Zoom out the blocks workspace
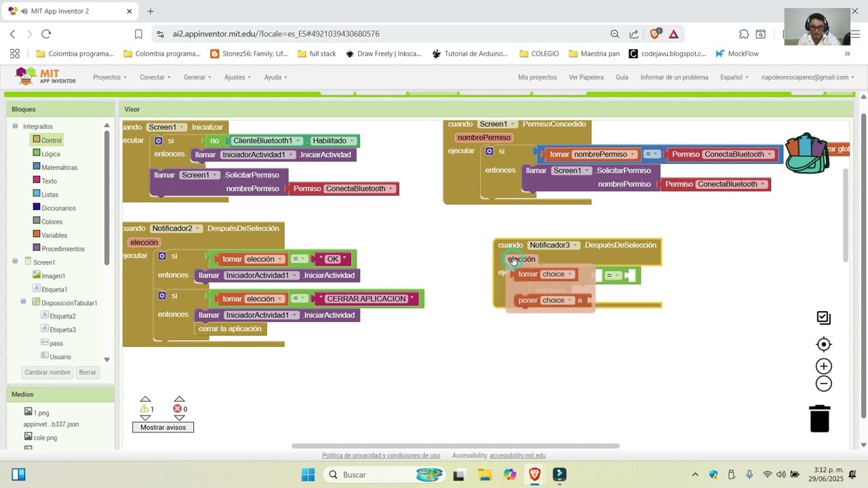This screenshot has height=488, width=868. click(823, 384)
